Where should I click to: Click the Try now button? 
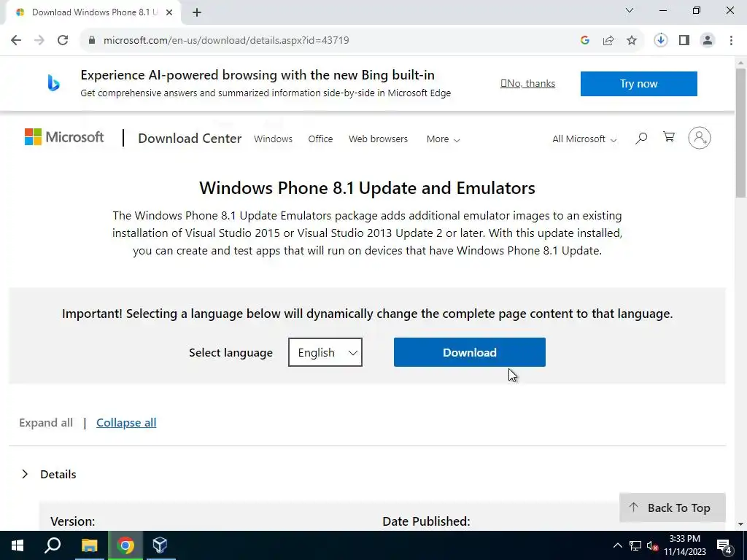click(639, 84)
